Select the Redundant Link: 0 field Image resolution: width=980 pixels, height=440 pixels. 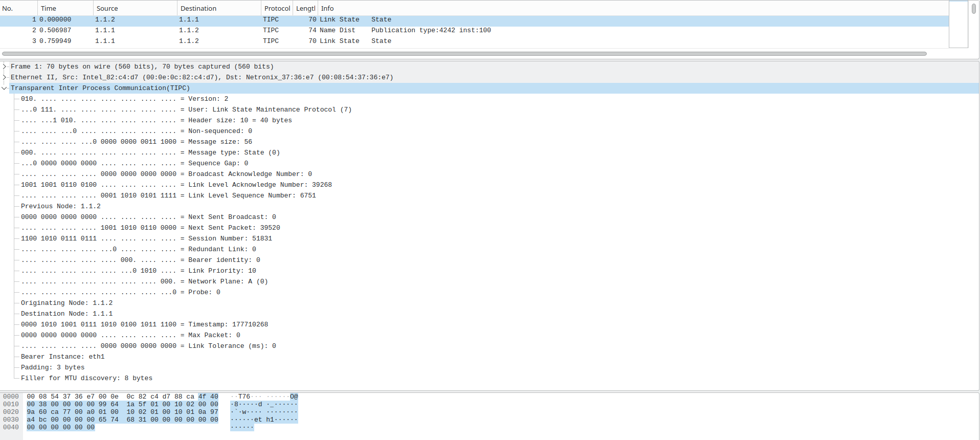139,249
